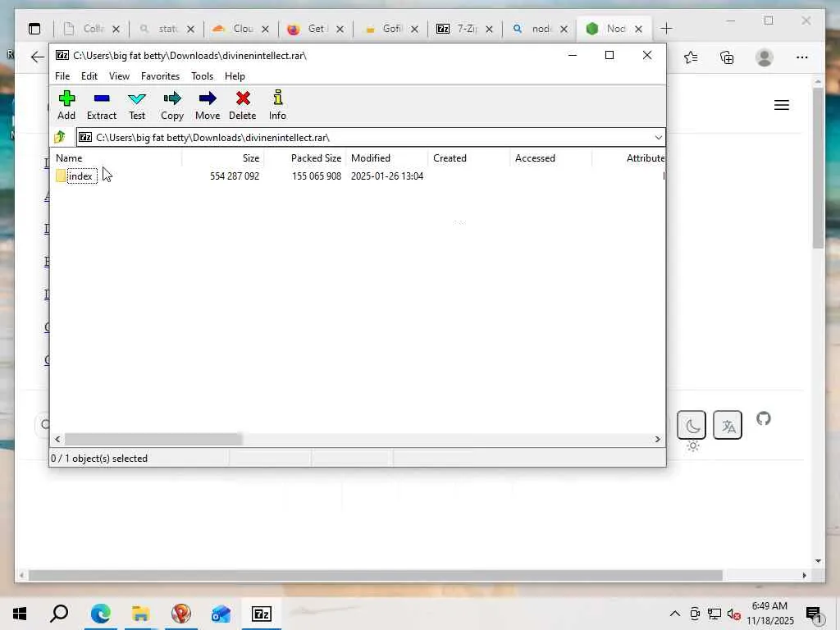Open the browser Collections icon
Viewport: 840px width, 630px height.
point(727,57)
